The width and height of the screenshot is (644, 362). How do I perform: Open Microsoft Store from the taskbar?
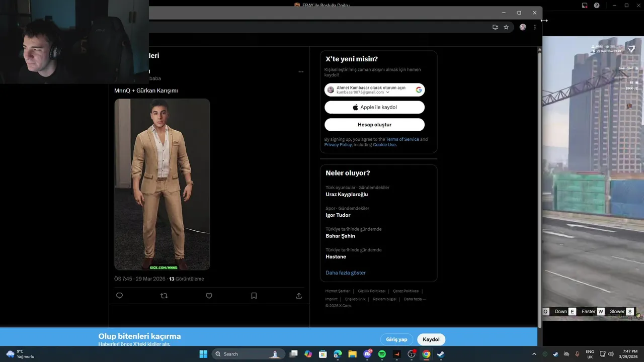pyautogui.click(x=323, y=354)
